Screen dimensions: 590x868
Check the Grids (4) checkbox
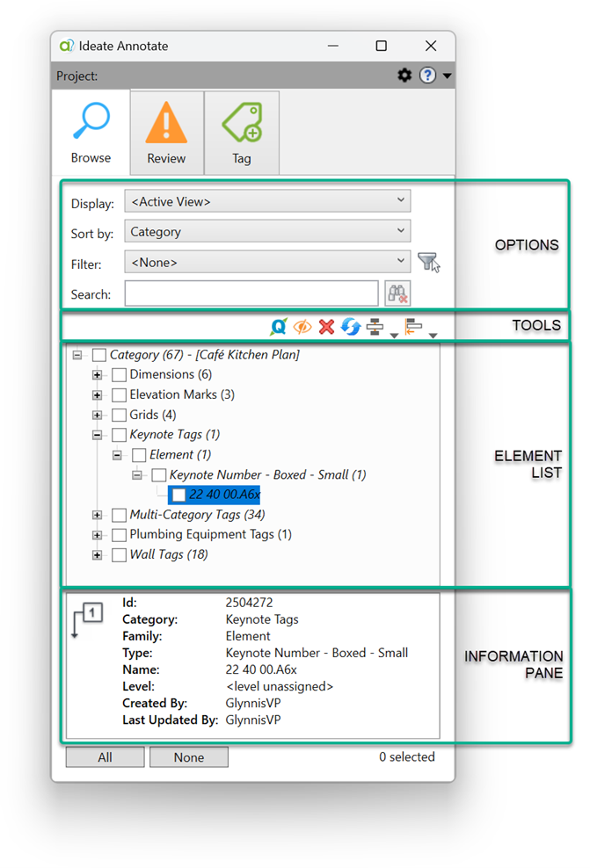(x=119, y=415)
